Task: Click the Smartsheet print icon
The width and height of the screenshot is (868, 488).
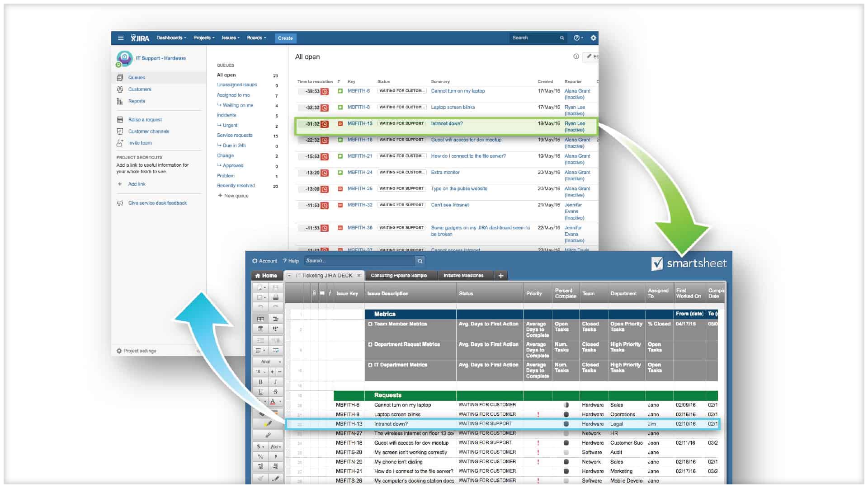Action: coord(275,297)
